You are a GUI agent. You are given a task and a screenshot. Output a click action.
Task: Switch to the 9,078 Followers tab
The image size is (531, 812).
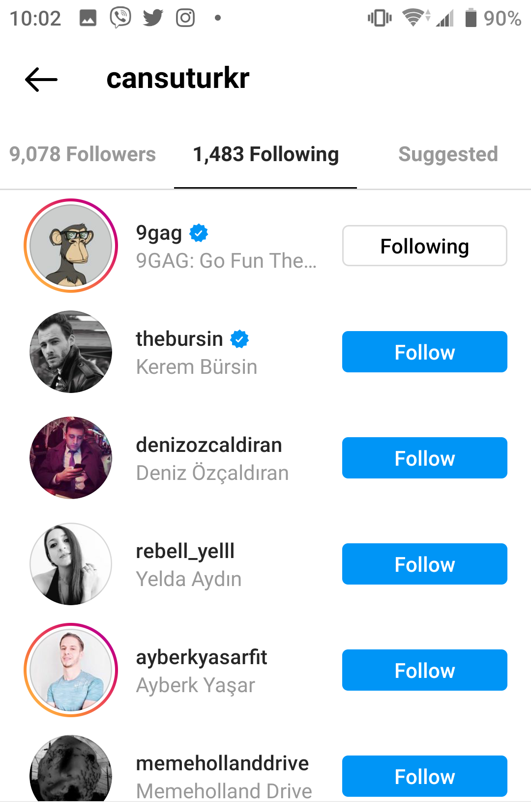coord(83,154)
